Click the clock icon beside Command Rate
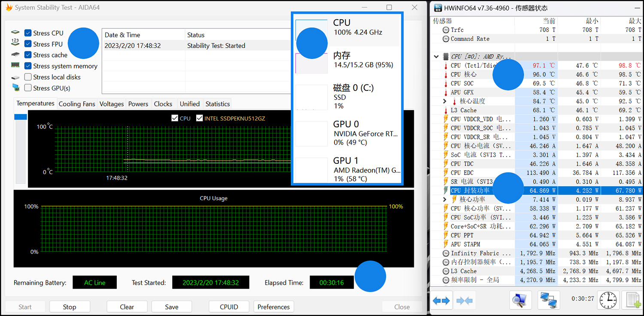The width and height of the screenshot is (644, 316). click(446, 39)
